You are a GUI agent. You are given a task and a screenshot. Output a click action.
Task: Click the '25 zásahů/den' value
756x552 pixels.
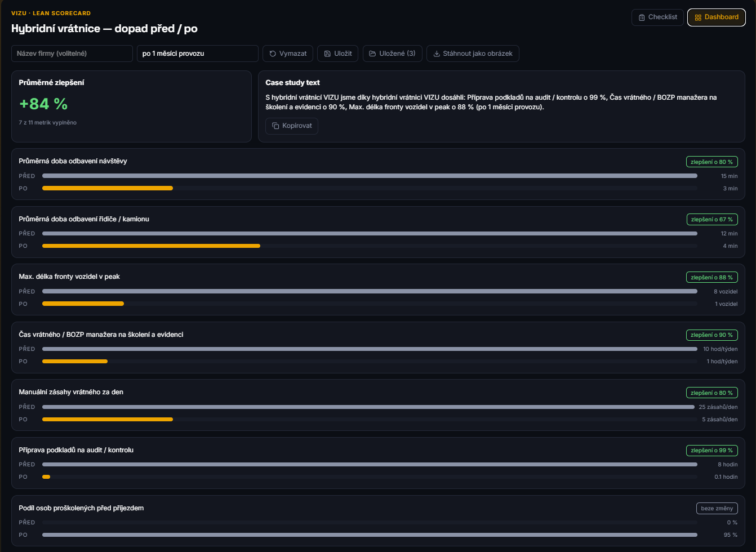tap(718, 407)
